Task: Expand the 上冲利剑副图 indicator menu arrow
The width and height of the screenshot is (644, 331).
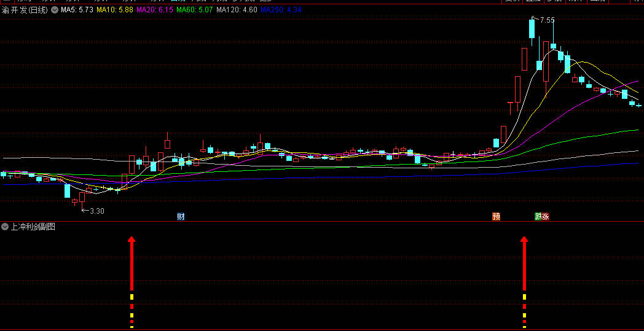Action: [5, 227]
